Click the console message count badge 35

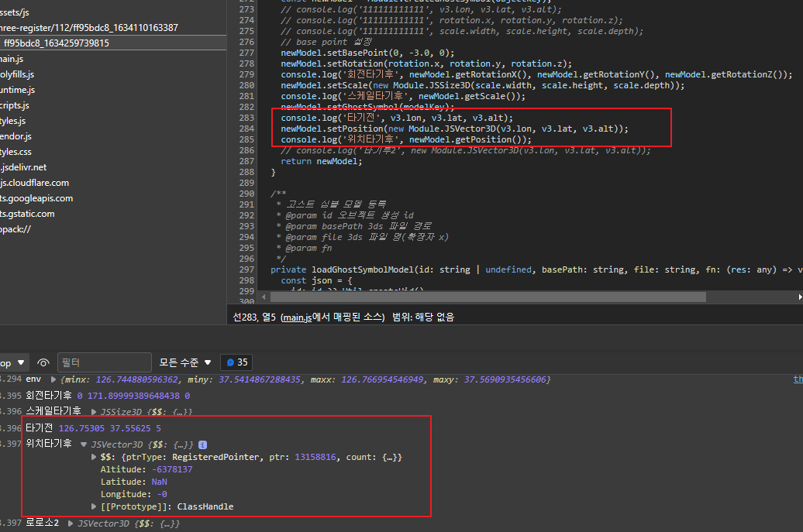[x=236, y=362]
